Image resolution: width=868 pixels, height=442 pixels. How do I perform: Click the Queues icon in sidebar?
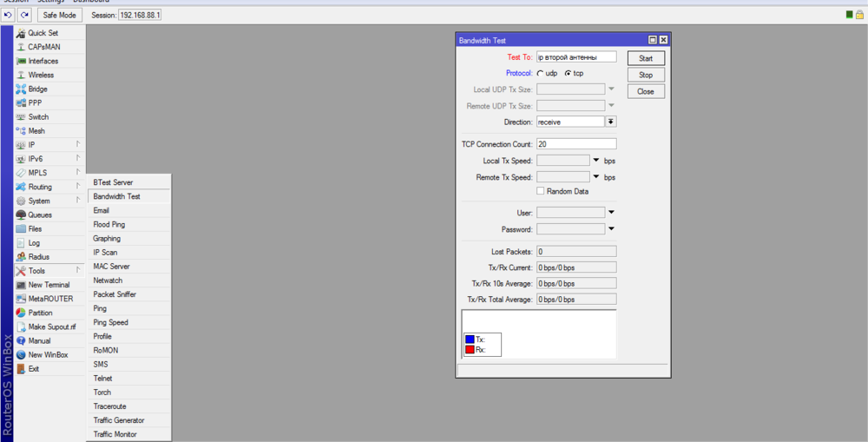[x=21, y=215]
